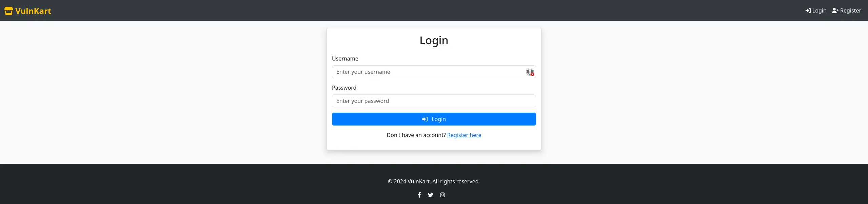This screenshot has width=868, height=204.
Task: Click the Username label above the field
Action: [345, 59]
